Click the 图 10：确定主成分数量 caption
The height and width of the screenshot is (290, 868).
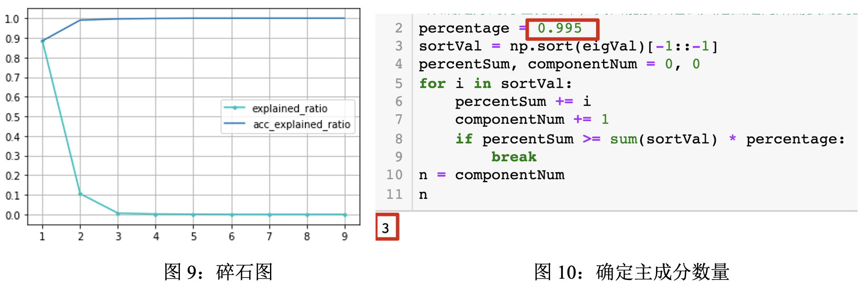(x=631, y=272)
